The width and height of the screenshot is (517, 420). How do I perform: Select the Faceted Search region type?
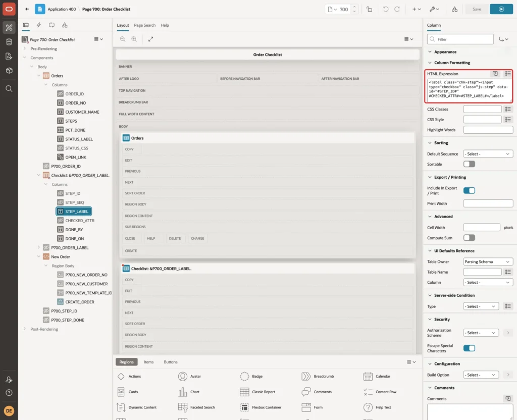(x=196, y=407)
